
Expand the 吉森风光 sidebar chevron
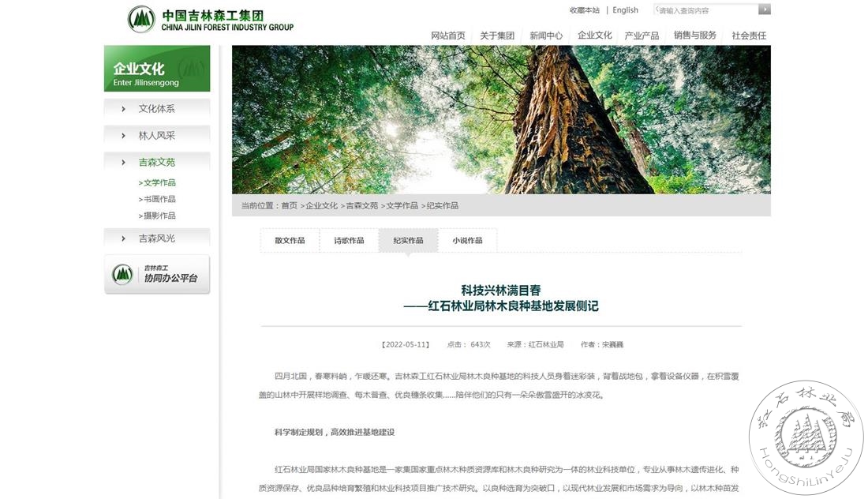point(123,238)
